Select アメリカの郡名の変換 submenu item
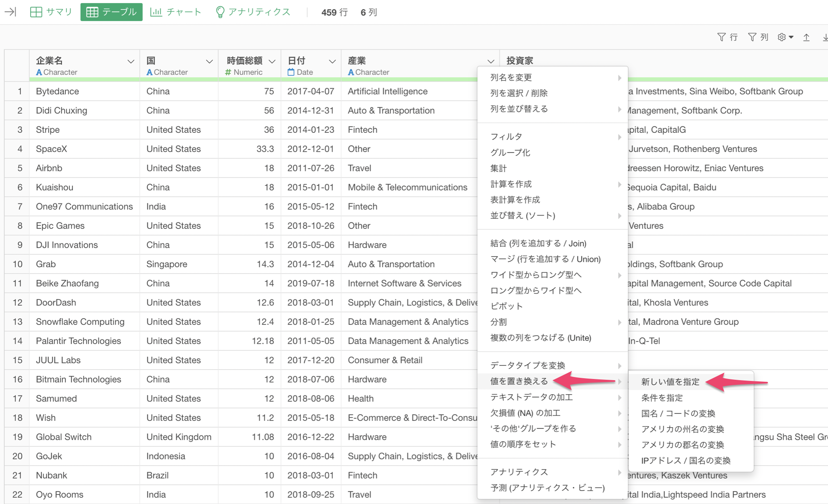828x504 pixels. point(691,444)
